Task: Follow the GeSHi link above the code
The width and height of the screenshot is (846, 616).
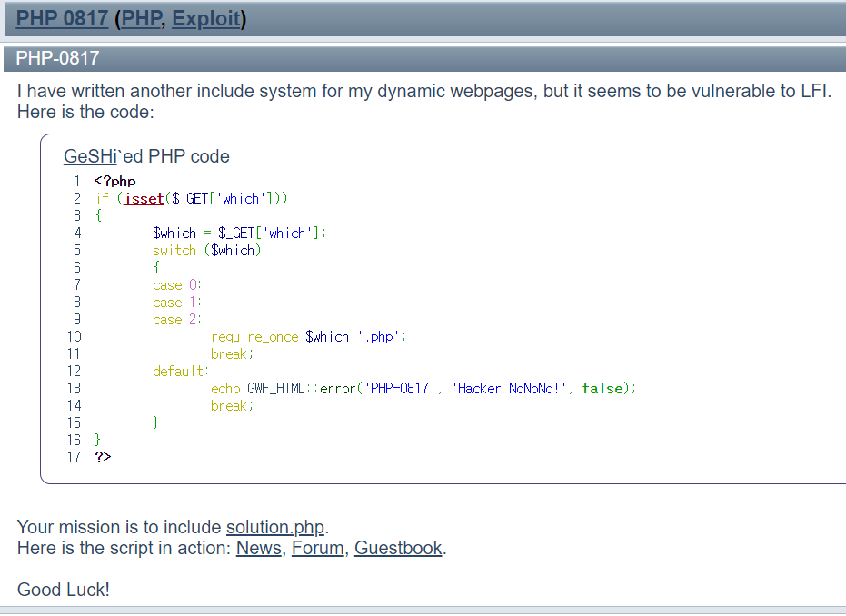Action: [90, 156]
